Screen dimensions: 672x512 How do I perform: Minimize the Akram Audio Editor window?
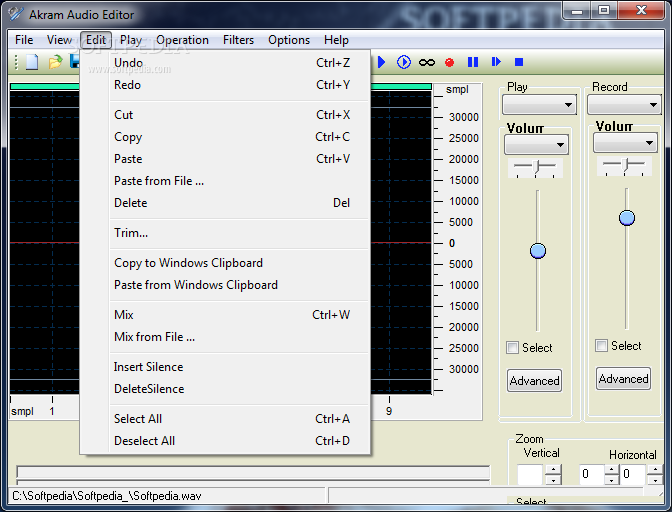[577, 10]
